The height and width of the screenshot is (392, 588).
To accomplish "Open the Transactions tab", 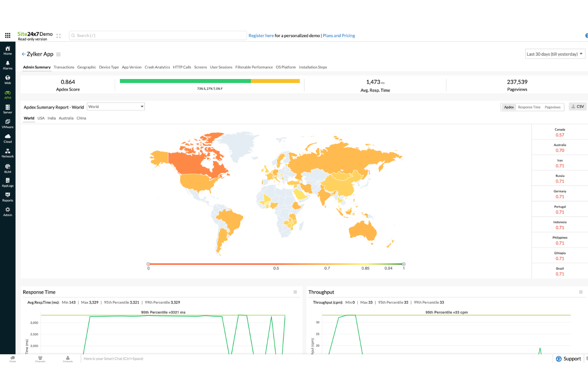I will coord(64,67).
